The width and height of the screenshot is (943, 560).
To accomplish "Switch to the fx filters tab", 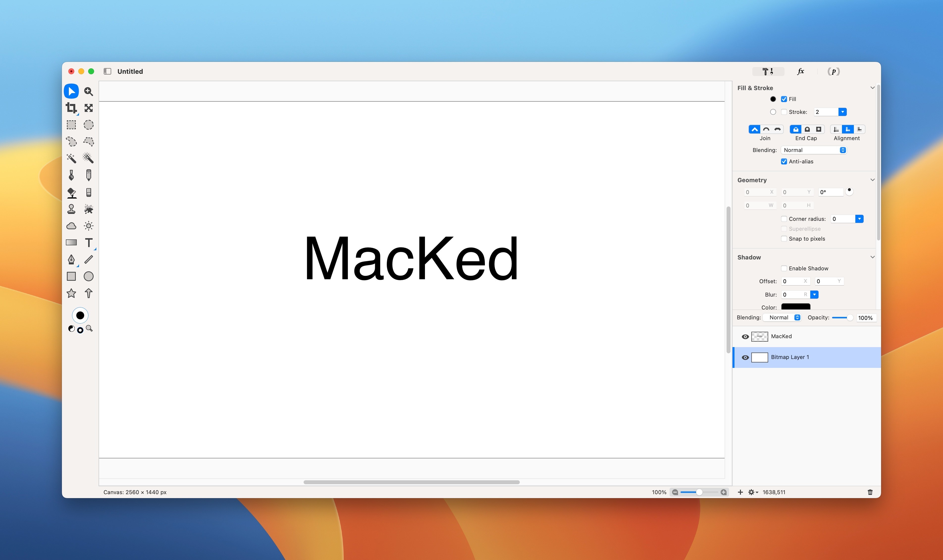I will (x=800, y=71).
